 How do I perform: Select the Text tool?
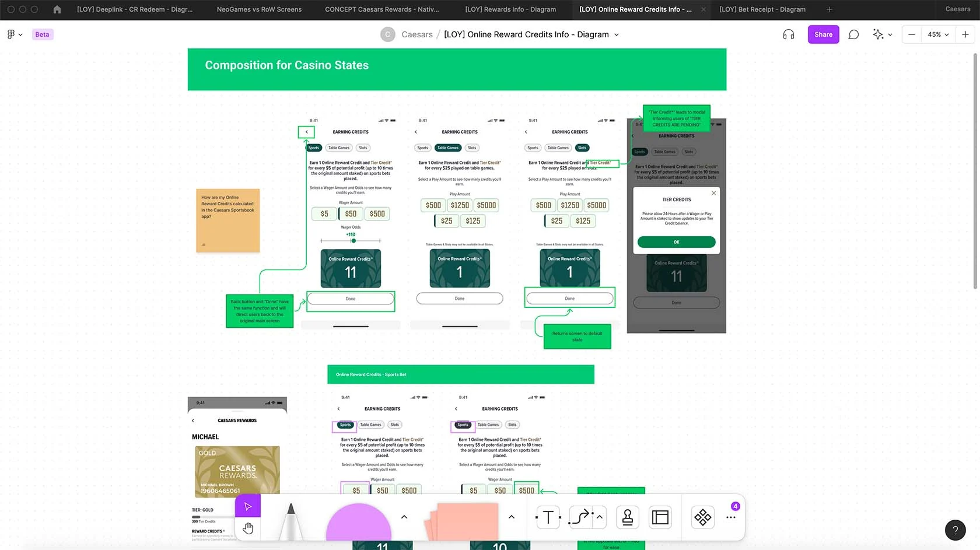(x=548, y=517)
